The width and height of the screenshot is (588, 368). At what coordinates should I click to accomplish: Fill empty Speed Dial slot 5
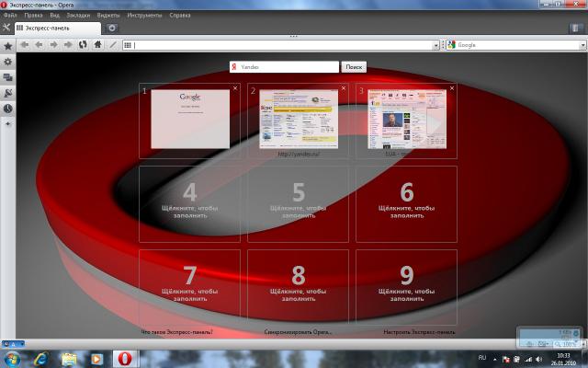pos(298,204)
